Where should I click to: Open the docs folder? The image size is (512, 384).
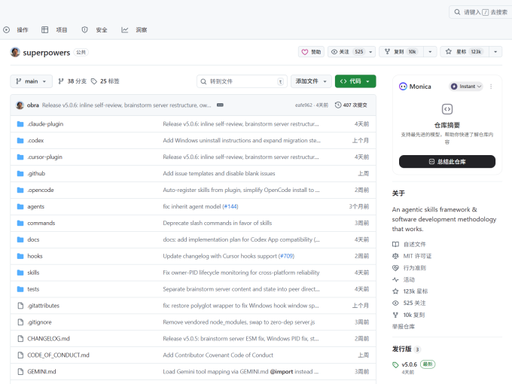(x=33, y=240)
